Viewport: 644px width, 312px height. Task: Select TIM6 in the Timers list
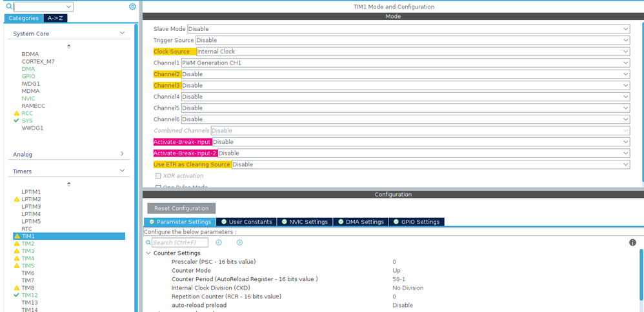click(x=28, y=273)
